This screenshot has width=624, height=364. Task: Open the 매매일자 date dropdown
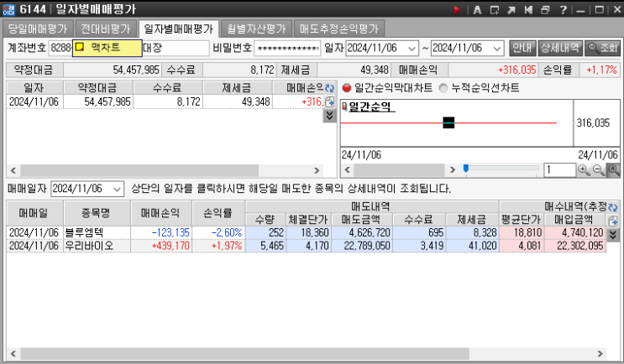(x=117, y=189)
